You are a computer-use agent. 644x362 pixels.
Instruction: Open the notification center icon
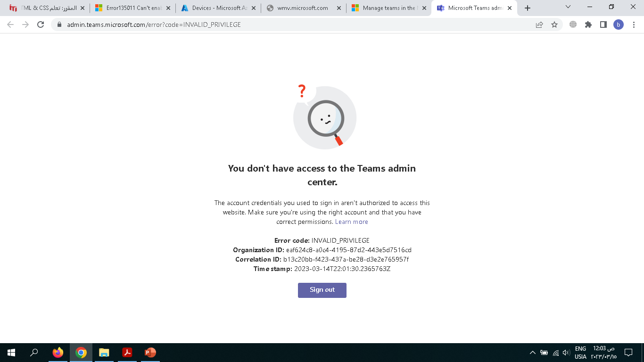tap(628, 353)
